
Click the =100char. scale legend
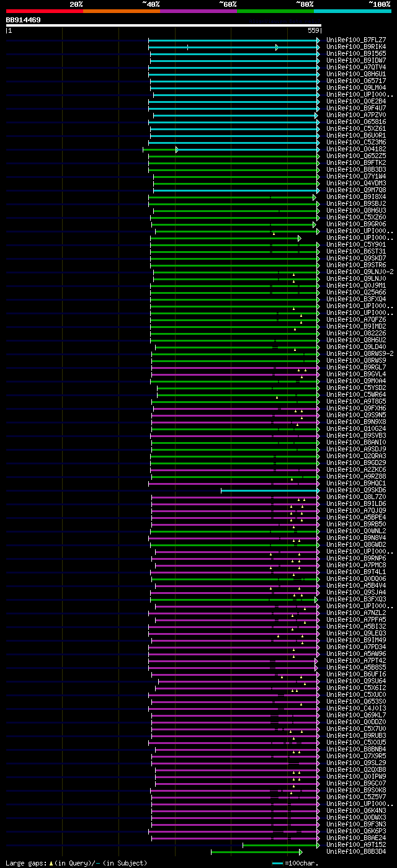[296, 863]
